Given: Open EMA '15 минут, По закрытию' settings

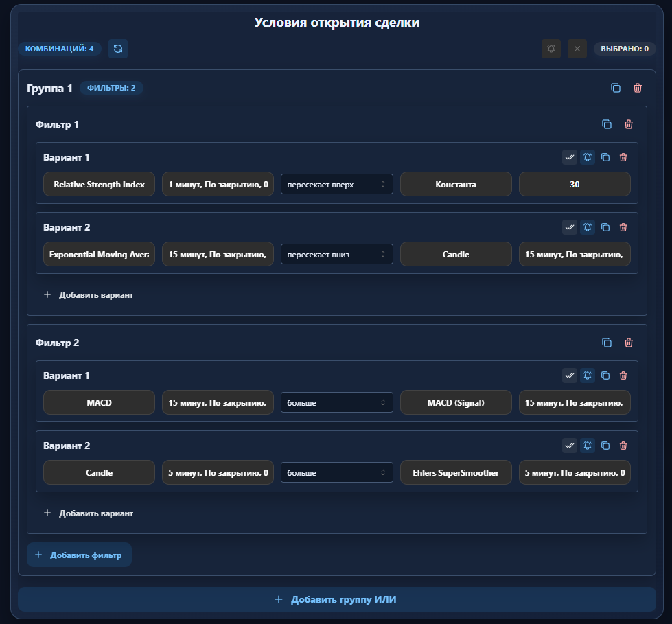Looking at the screenshot, I should pos(218,254).
